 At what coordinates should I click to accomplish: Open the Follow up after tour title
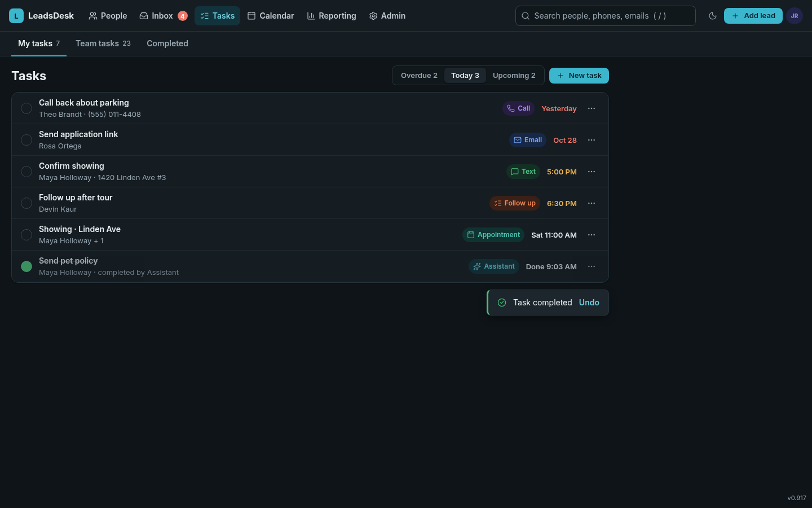[76, 198]
